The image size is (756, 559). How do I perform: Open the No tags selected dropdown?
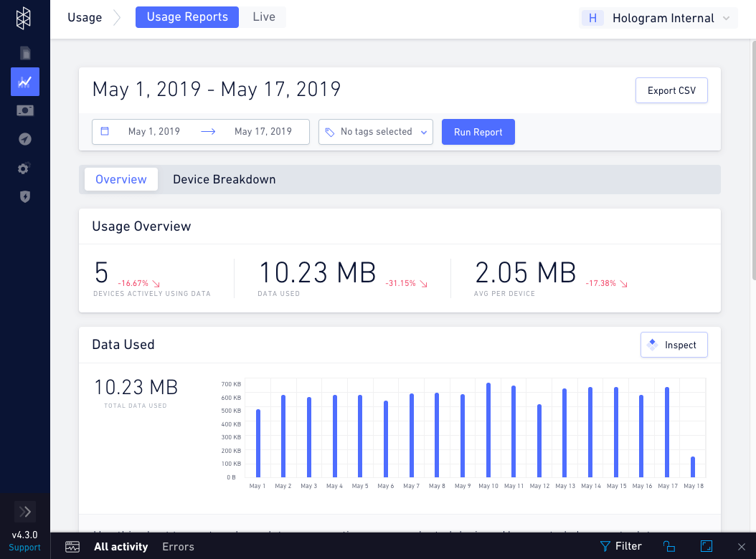point(376,132)
